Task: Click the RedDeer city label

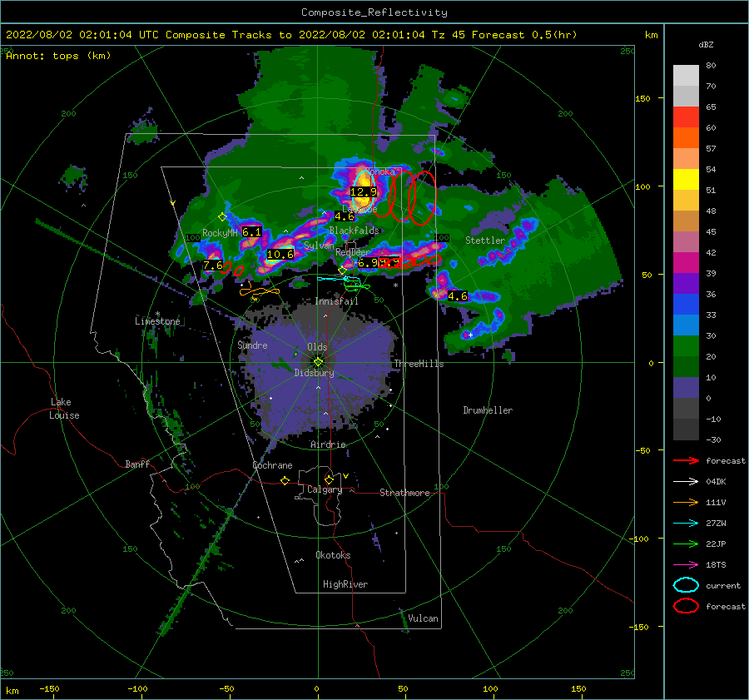Action: pos(353,252)
